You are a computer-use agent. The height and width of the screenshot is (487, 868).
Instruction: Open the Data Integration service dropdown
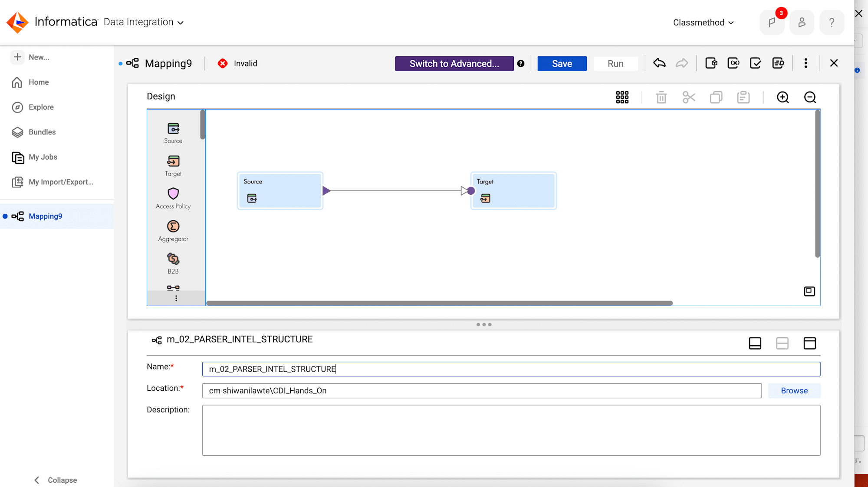[144, 22]
